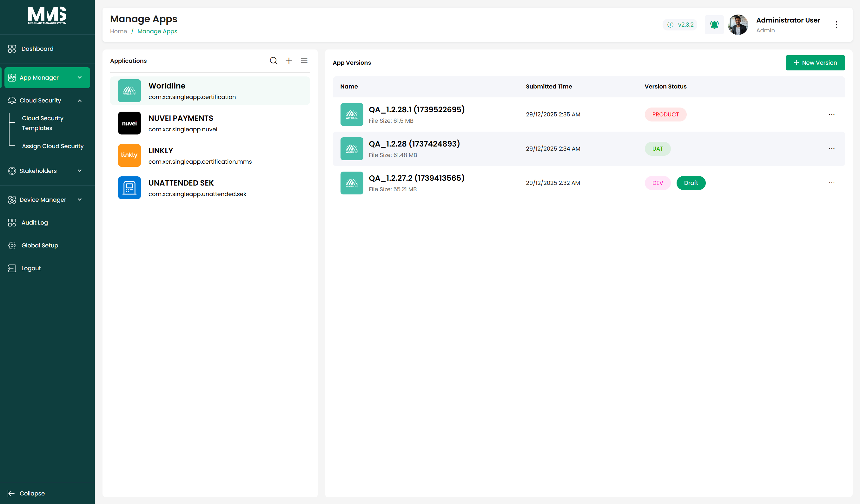
Task: Open version QA_1.2.28 (1737424893)
Action: (x=414, y=144)
